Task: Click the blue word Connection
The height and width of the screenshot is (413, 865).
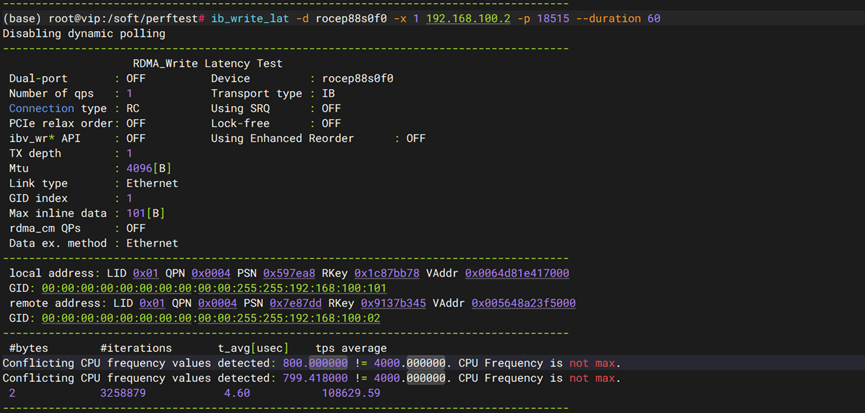Action: pos(41,108)
